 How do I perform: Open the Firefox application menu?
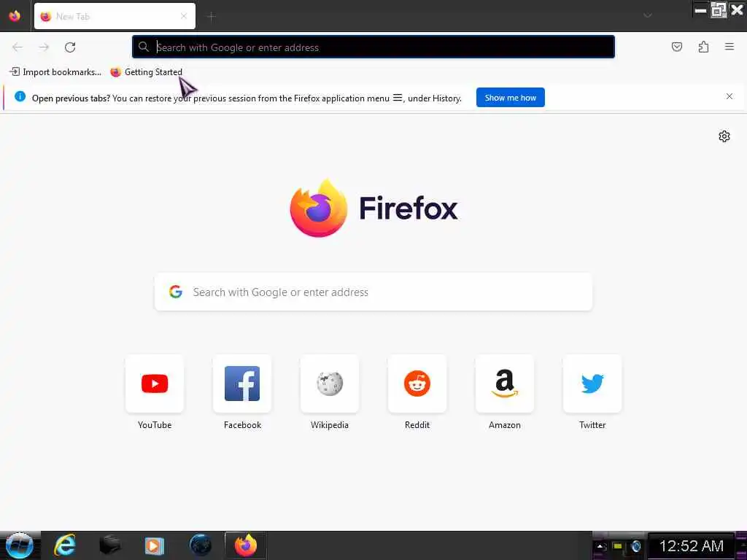coord(729,47)
